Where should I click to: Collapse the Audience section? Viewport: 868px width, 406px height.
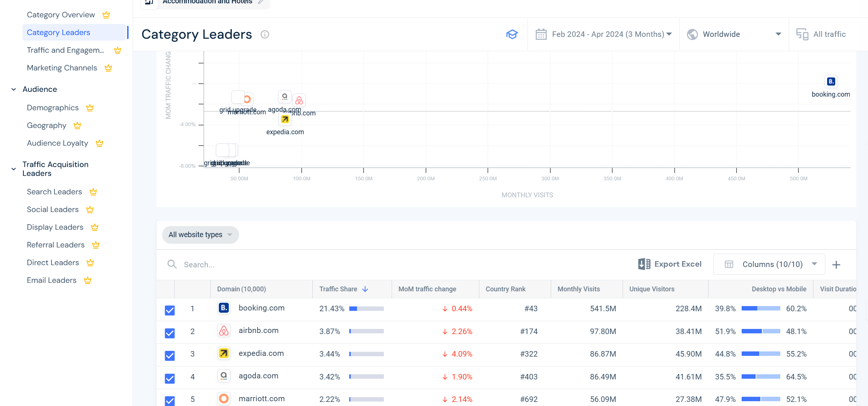pyautogui.click(x=14, y=89)
